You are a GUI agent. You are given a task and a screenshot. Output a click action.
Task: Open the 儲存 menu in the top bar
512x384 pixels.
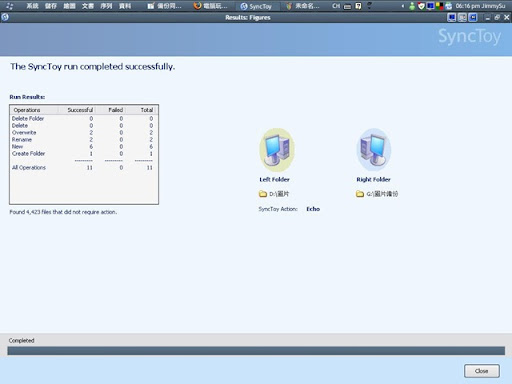[x=51, y=6]
